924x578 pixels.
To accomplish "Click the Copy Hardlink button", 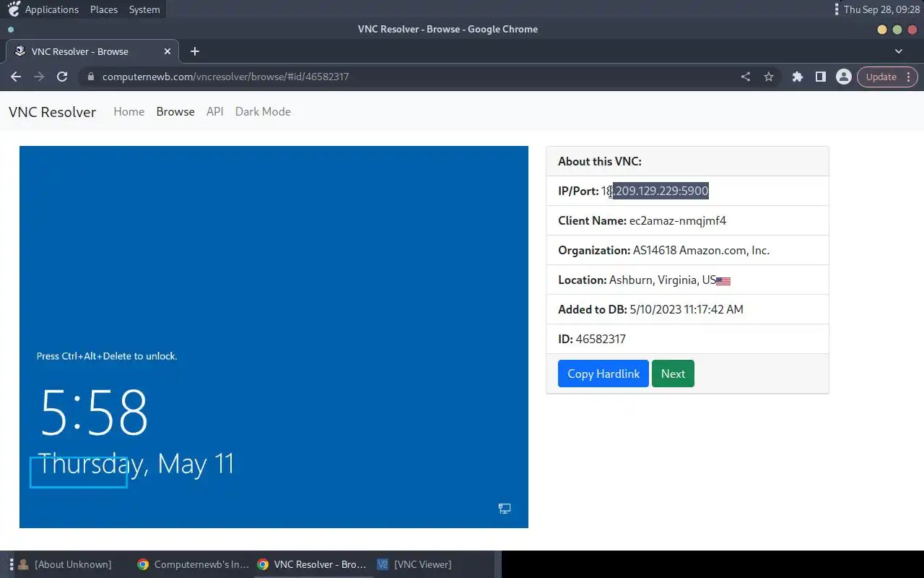I will point(603,374).
